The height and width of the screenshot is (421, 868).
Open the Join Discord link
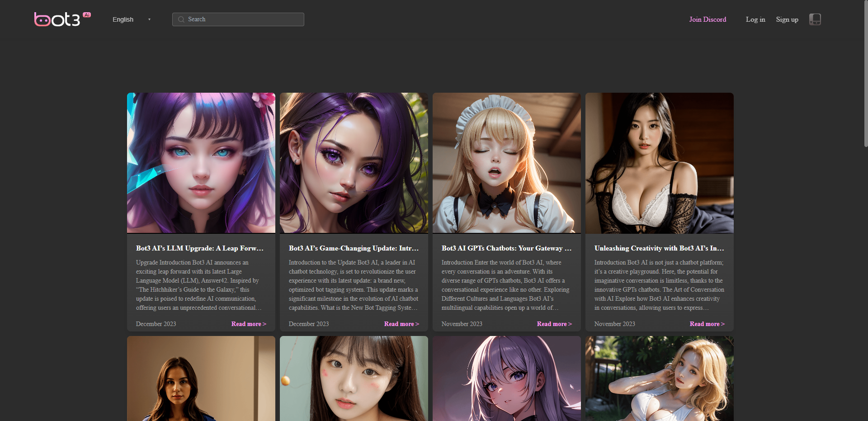708,19
